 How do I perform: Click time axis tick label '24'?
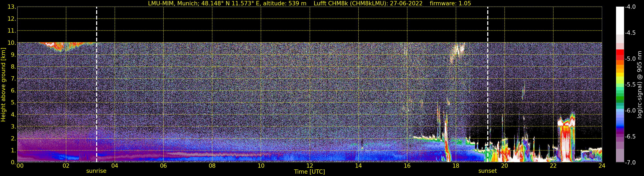[602, 166]
